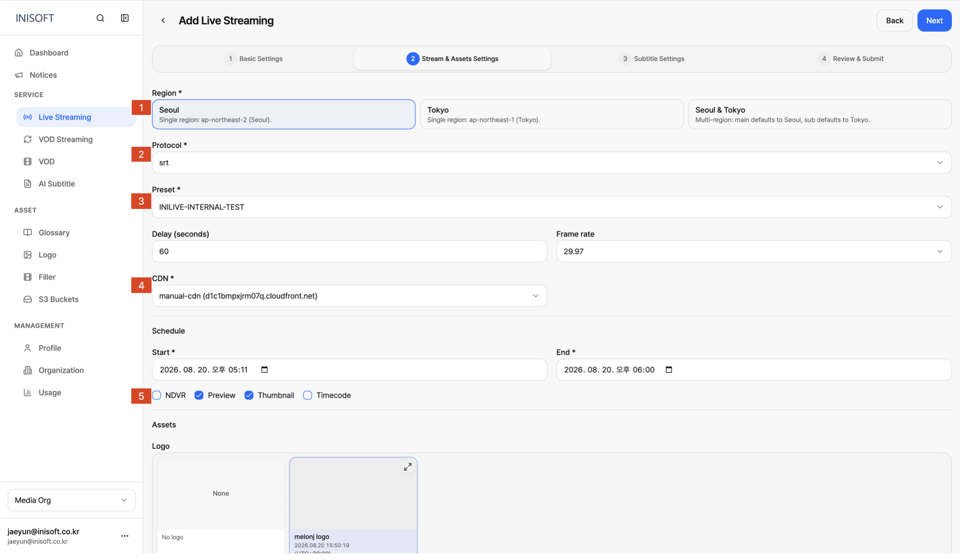Go to Review & Submit step
This screenshot has height=560, width=960.
tap(850, 59)
